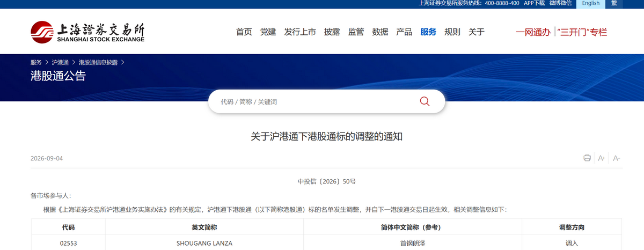Screen dimensions: 644x250
Task: Click stock code 02553 cell
Action: point(68,243)
